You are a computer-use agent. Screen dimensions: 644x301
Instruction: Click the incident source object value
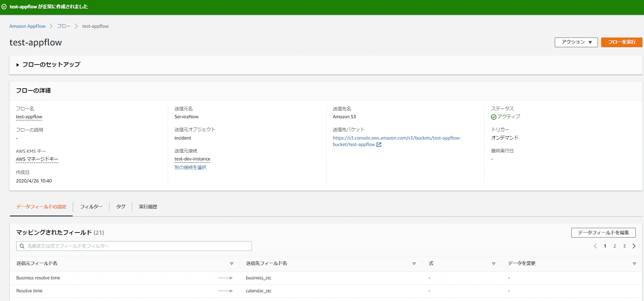pyautogui.click(x=183, y=138)
